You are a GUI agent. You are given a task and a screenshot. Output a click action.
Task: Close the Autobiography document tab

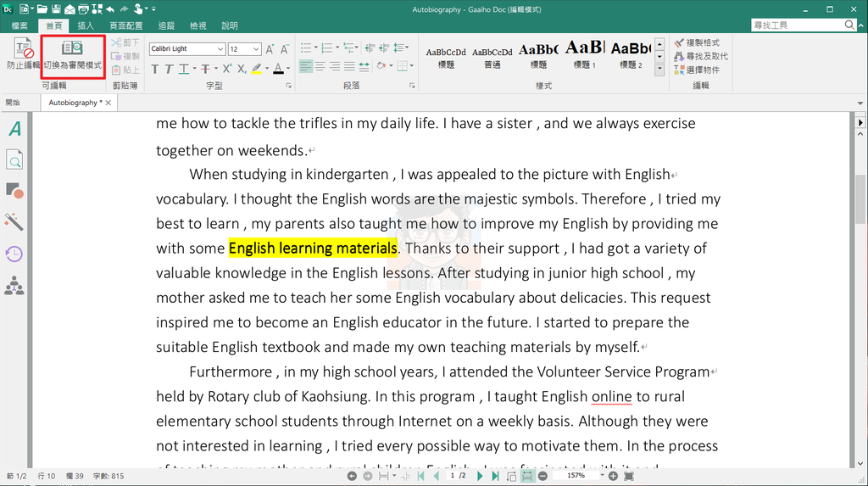tap(108, 103)
